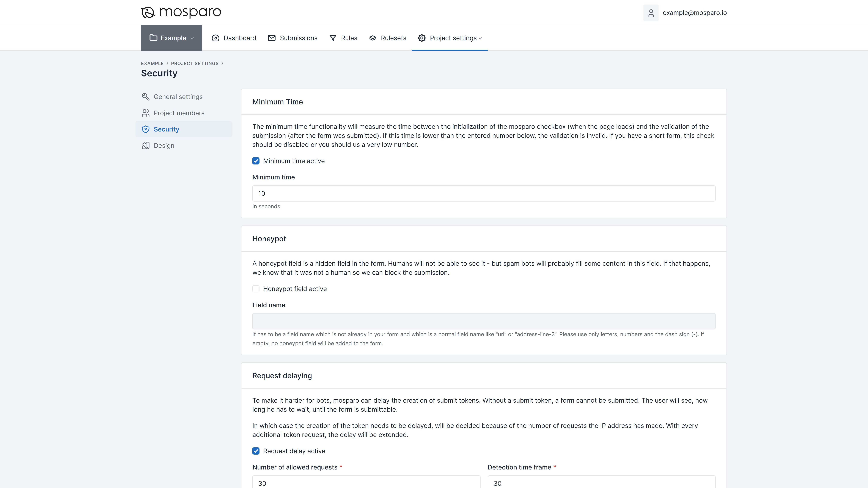
Task: Open Project members in the sidebar
Action: (184, 113)
